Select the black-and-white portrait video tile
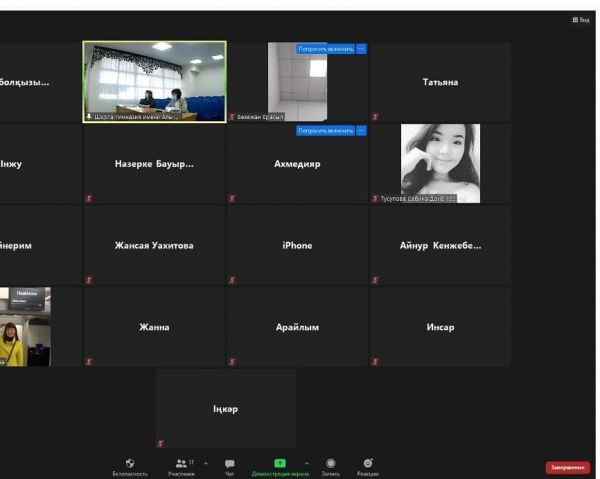 440,162
